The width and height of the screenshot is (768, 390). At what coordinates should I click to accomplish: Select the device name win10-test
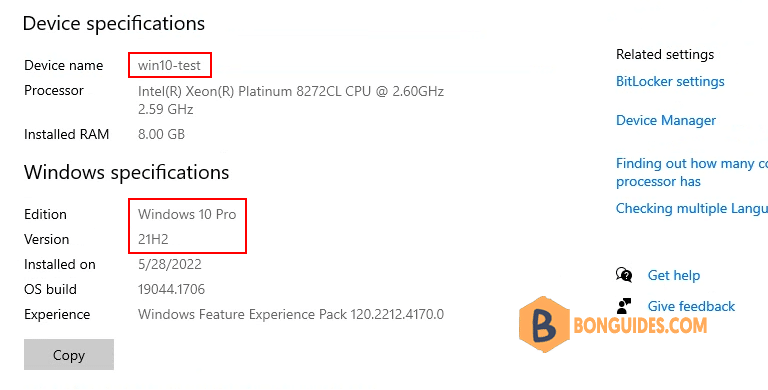pos(169,65)
